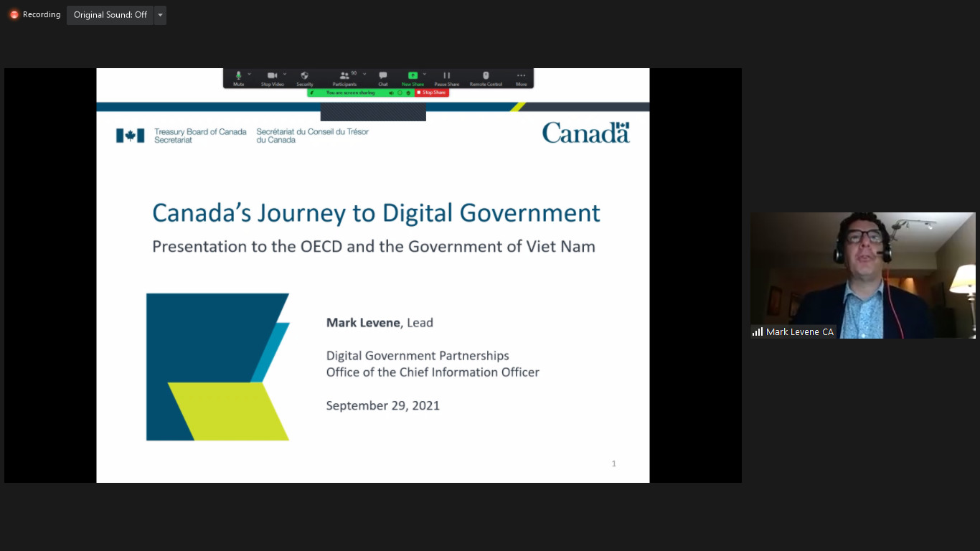980x551 pixels.
Task: Expand the Stop Video options arrow
Action: click(285, 74)
